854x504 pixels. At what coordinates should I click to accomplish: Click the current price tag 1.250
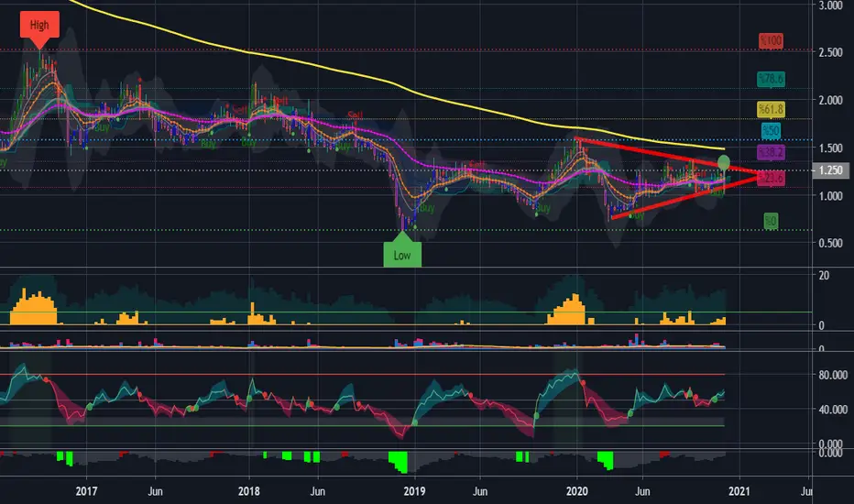click(830, 170)
